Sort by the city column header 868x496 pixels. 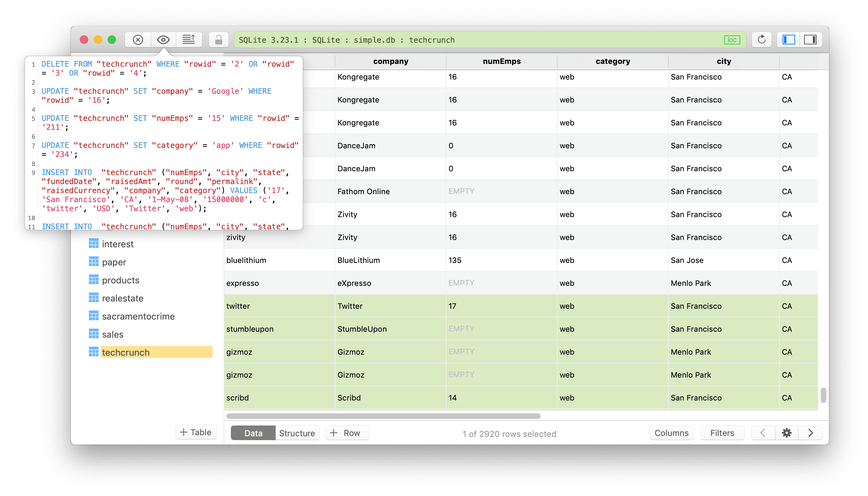point(724,61)
